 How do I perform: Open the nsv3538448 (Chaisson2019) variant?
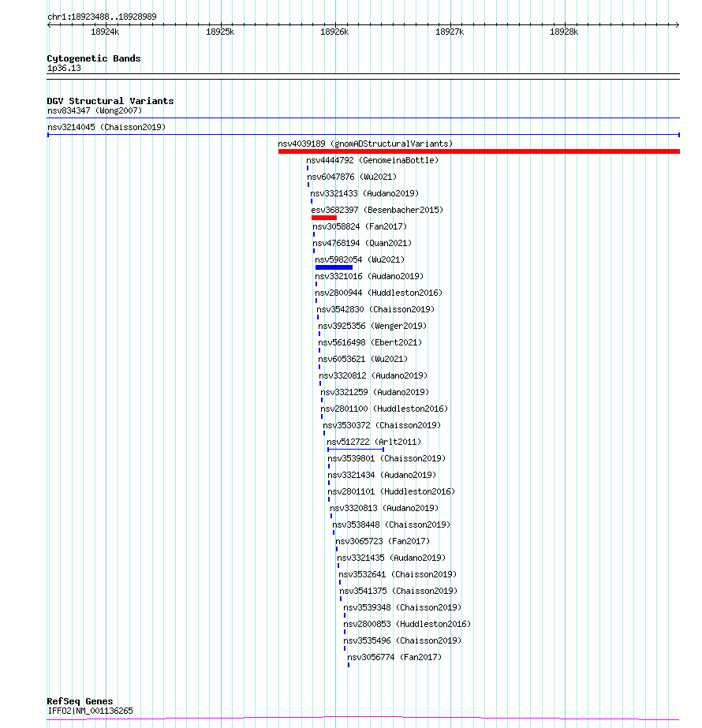(x=391, y=525)
